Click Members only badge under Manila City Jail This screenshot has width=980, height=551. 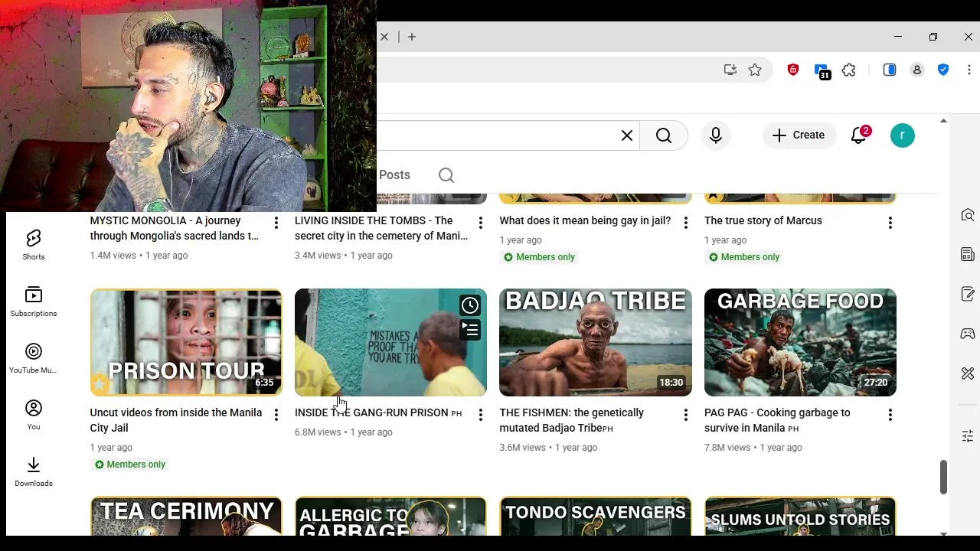[x=130, y=465]
